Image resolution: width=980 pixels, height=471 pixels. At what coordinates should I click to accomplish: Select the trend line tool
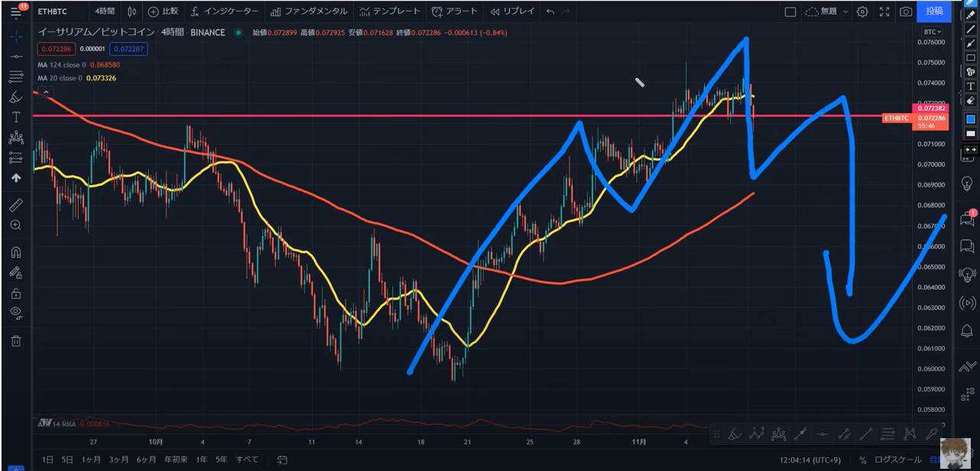pos(15,57)
